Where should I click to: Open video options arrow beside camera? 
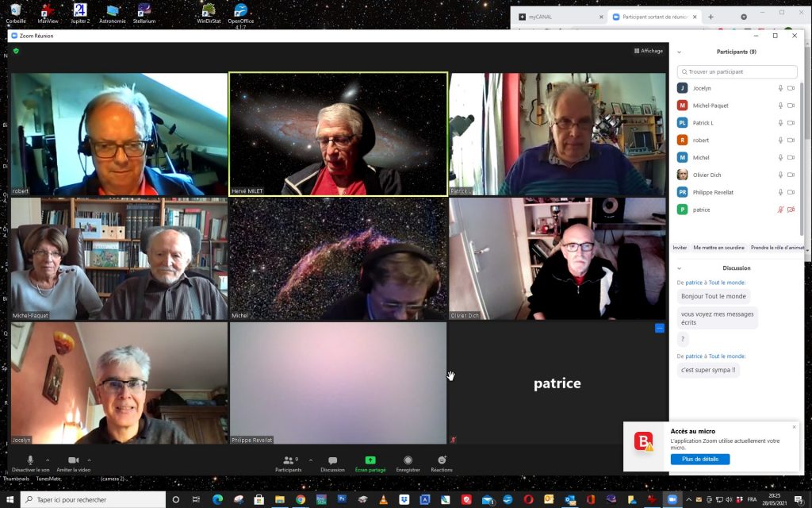point(89,460)
